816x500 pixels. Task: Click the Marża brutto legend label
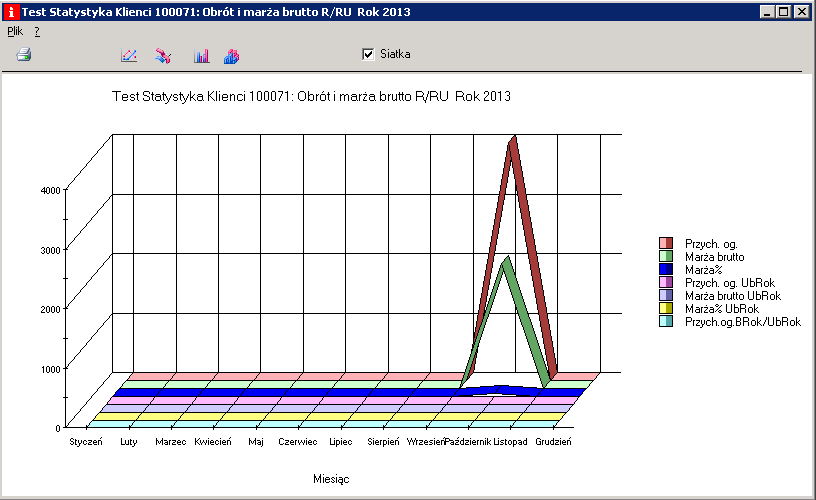(x=715, y=257)
